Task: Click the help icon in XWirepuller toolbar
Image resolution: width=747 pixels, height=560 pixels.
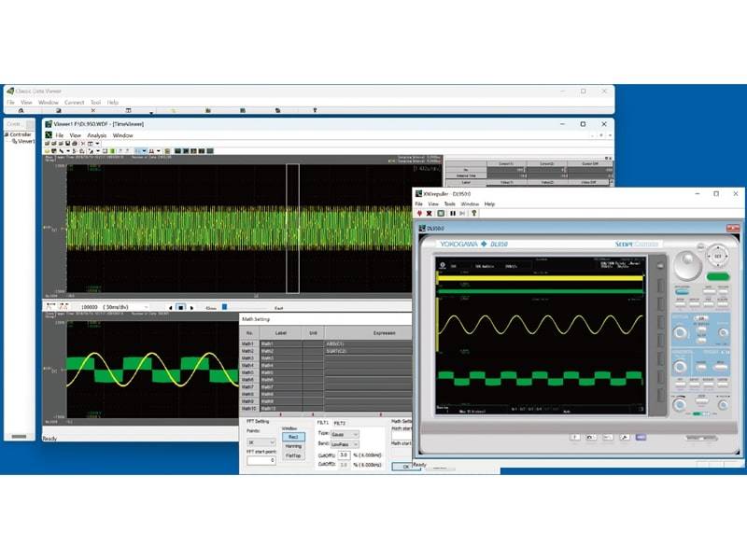Action: click(x=476, y=213)
